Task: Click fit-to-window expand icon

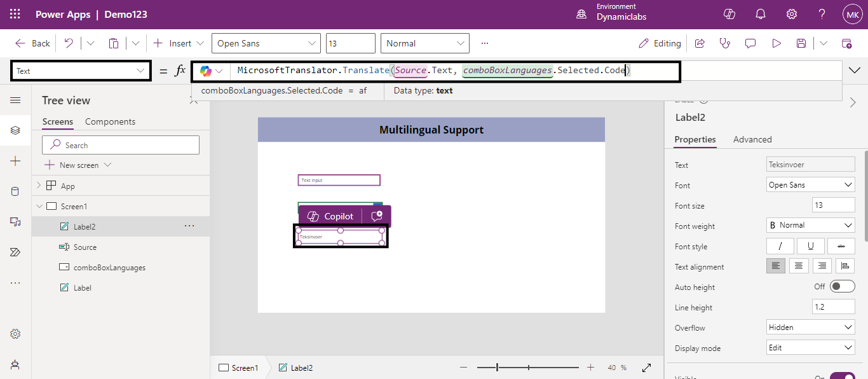Action: (x=647, y=368)
